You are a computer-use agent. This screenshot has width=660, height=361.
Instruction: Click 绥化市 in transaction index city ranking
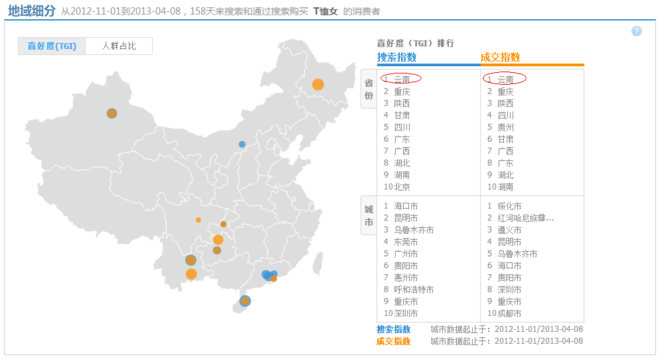tap(509, 206)
